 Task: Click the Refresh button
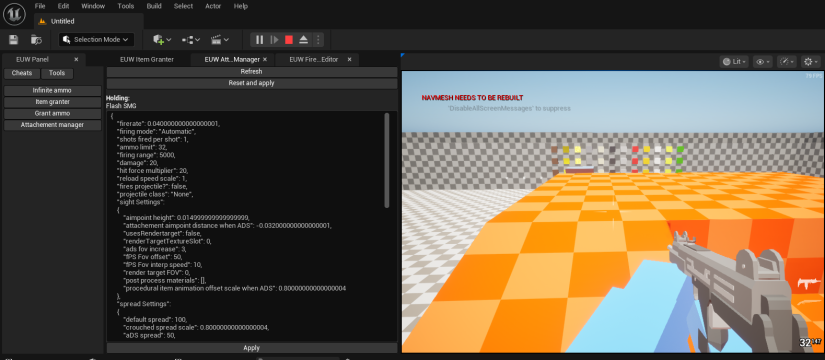pyautogui.click(x=251, y=72)
